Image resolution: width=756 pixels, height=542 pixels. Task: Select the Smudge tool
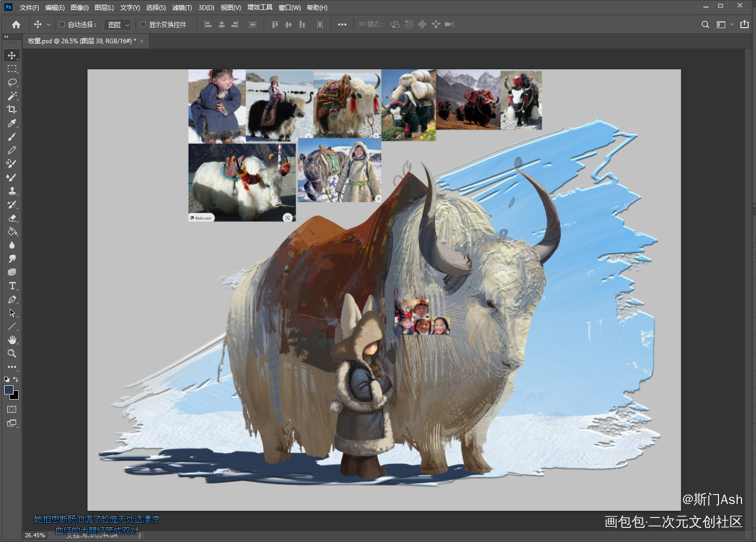12,258
